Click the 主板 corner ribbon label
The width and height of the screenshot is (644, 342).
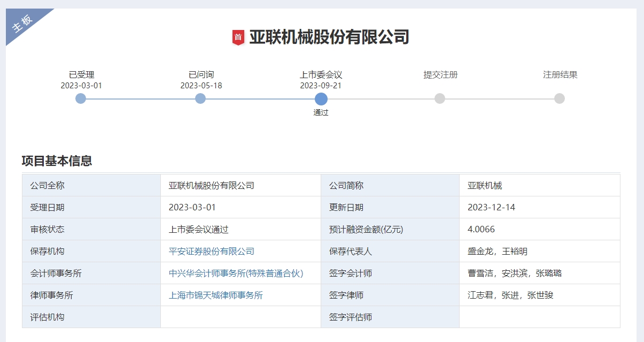(x=23, y=23)
